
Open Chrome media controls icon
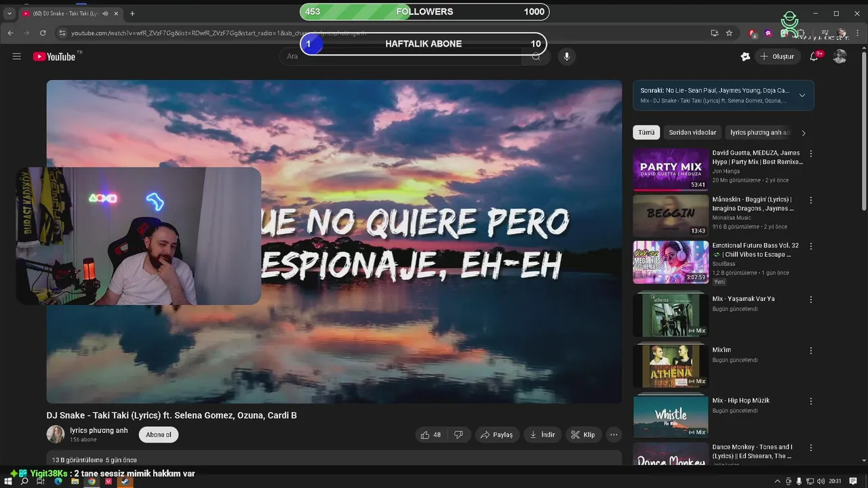click(824, 33)
